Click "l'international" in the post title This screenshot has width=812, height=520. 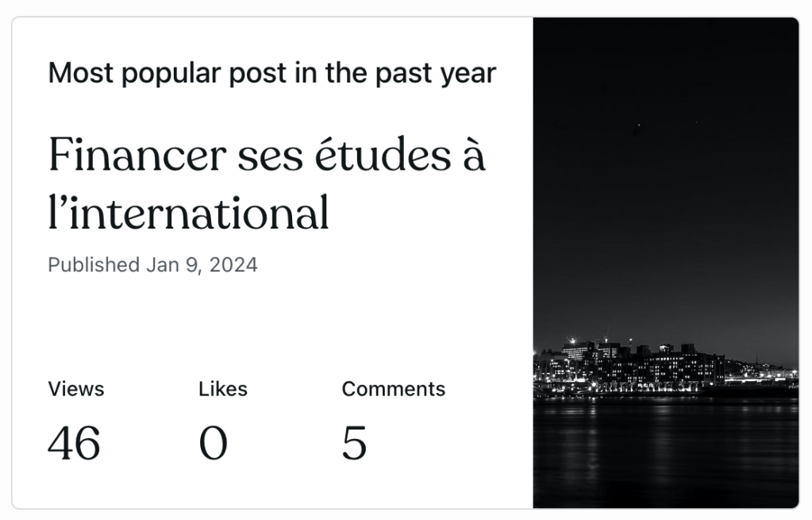pos(188,212)
